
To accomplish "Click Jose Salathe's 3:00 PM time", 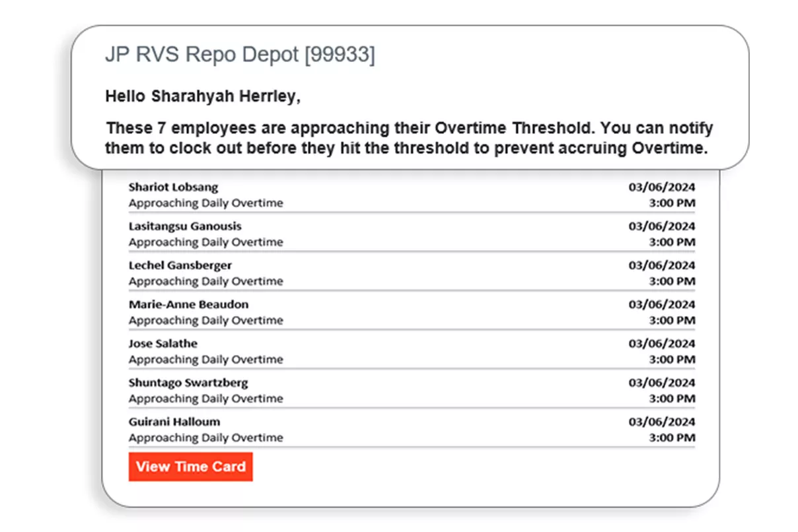I will (672, 360).
